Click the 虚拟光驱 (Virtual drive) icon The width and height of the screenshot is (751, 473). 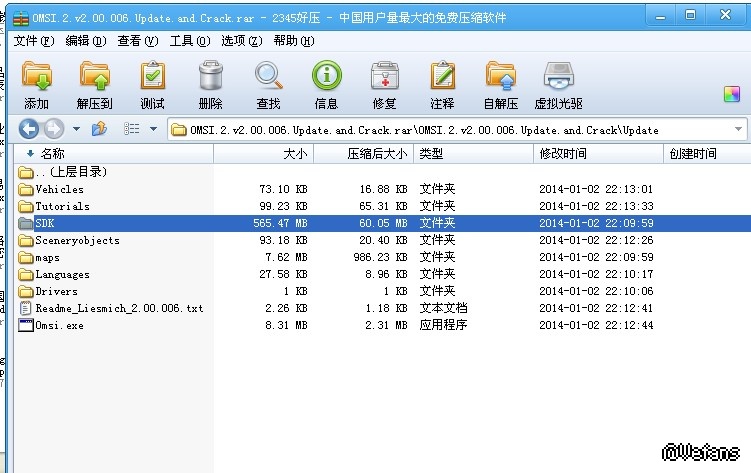[558, 76]
